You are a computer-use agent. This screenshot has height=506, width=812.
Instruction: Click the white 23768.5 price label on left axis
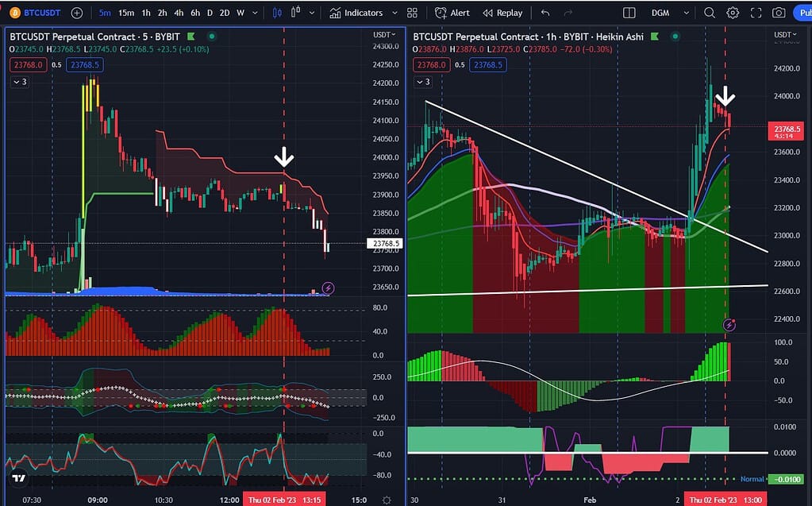[x=385, y=243]
